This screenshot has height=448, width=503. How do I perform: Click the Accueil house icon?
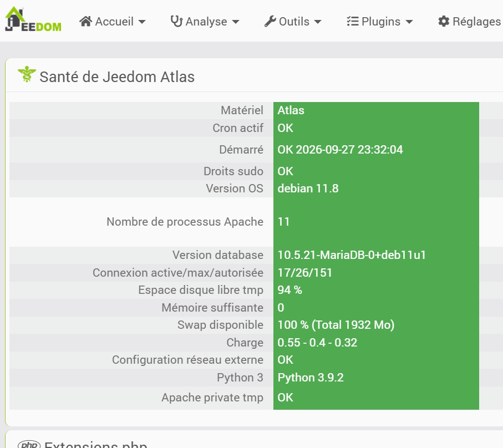coord(85,22)
